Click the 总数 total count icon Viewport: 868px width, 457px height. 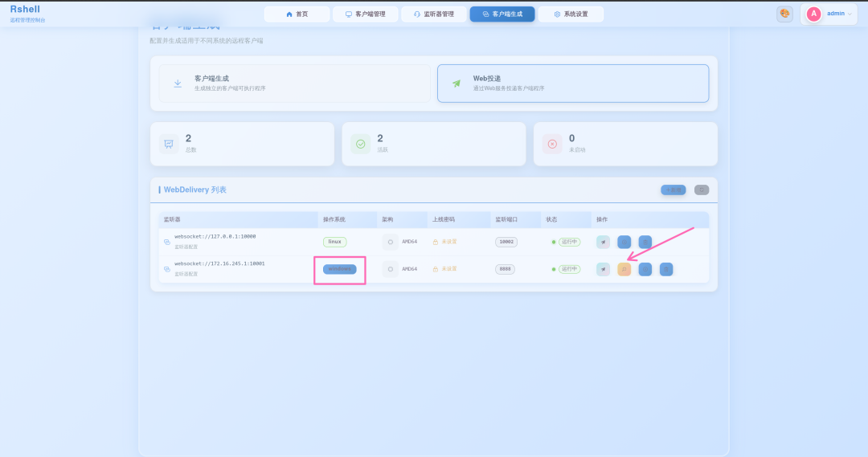pos(169,144)
